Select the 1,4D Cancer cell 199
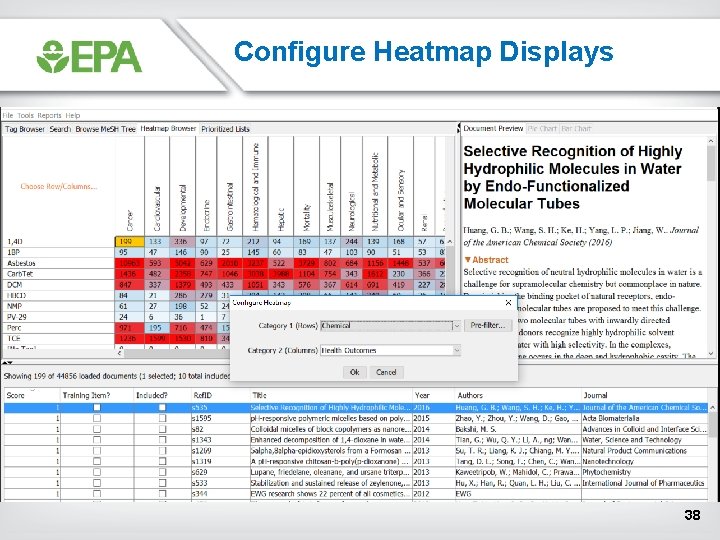720x540 pixels. click(x=129, y=242)
